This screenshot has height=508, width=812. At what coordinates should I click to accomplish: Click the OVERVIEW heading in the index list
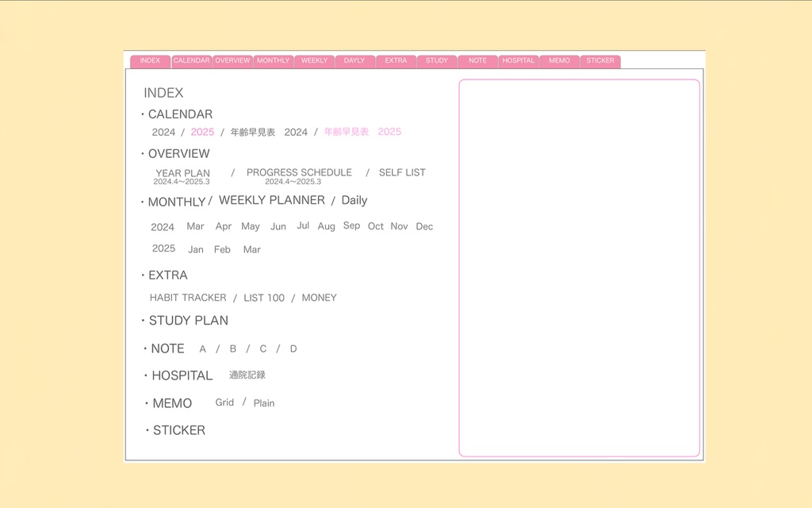tap(178, 153)
